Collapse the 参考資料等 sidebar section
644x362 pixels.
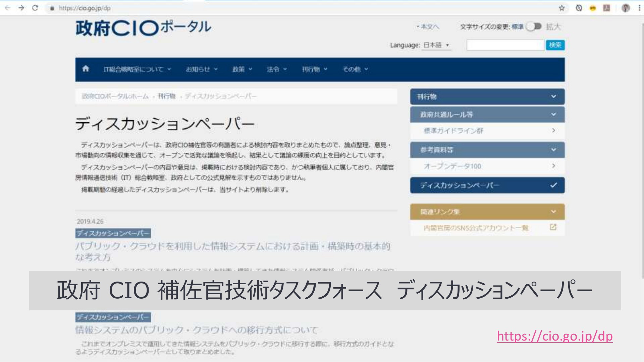(x=487, y=150)
